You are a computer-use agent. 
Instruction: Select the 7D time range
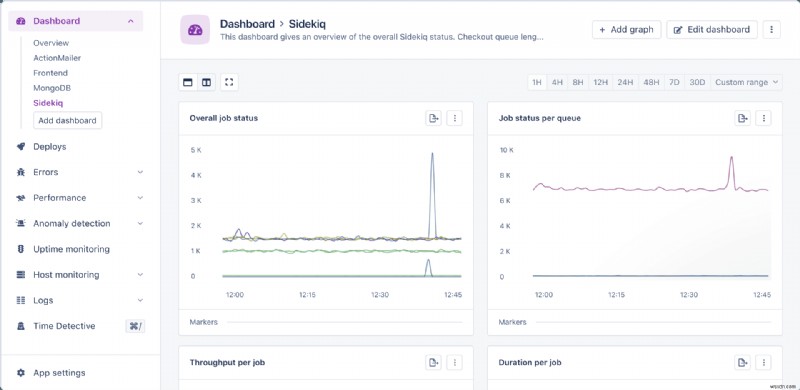pyautogui.click(x=674, y=82)
